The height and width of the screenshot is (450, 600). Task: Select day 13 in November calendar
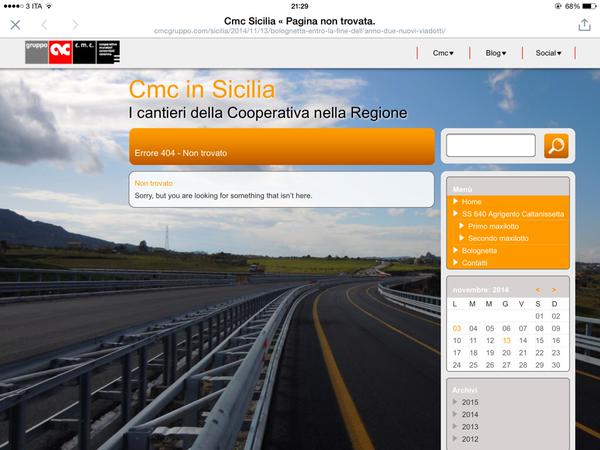pos(507,340)
